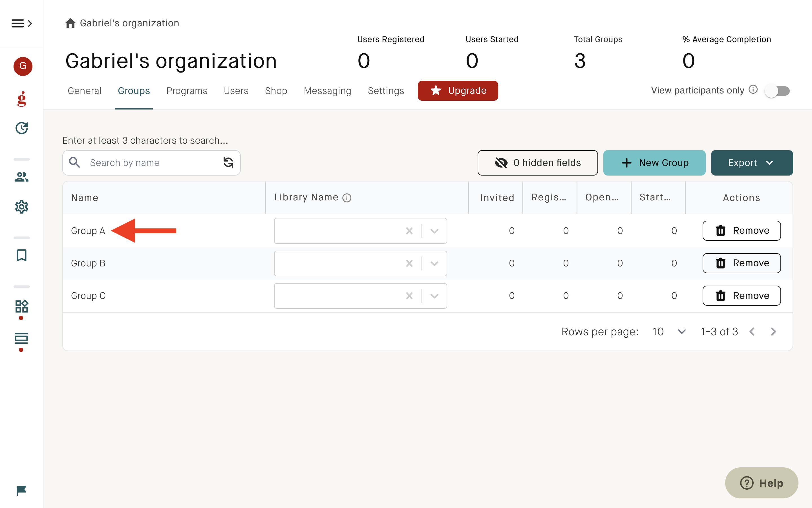Click Gabriel's organization breadcrumb link

(x=129, y=23)
